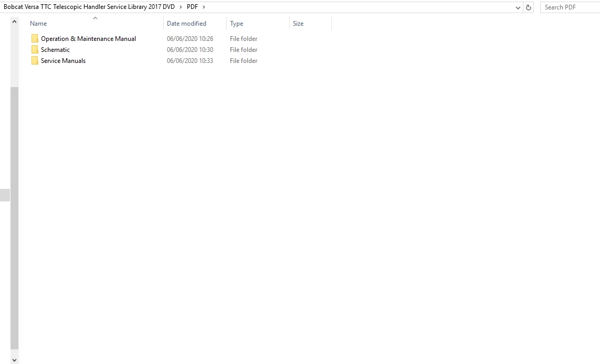Select the PDF breadcrumb segment
Image resolution: width=600 pixels, height=364 pixels.
point(192,7)
